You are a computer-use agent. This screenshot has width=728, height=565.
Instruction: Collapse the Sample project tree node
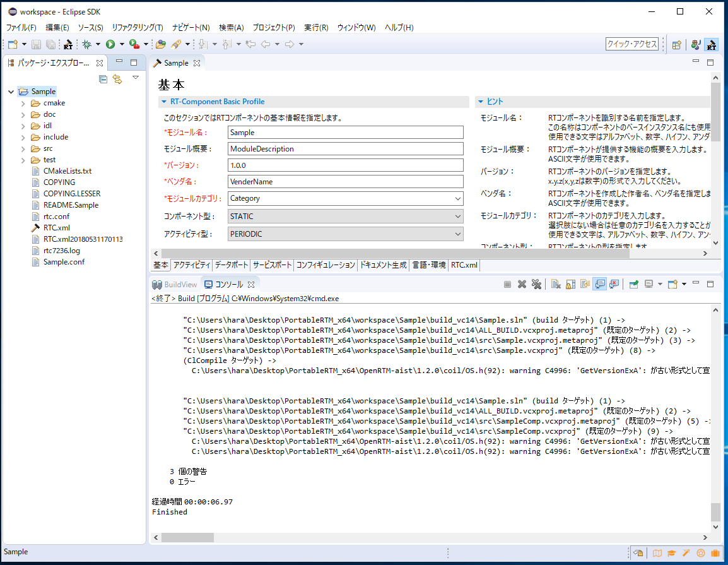tap(11, 92)
